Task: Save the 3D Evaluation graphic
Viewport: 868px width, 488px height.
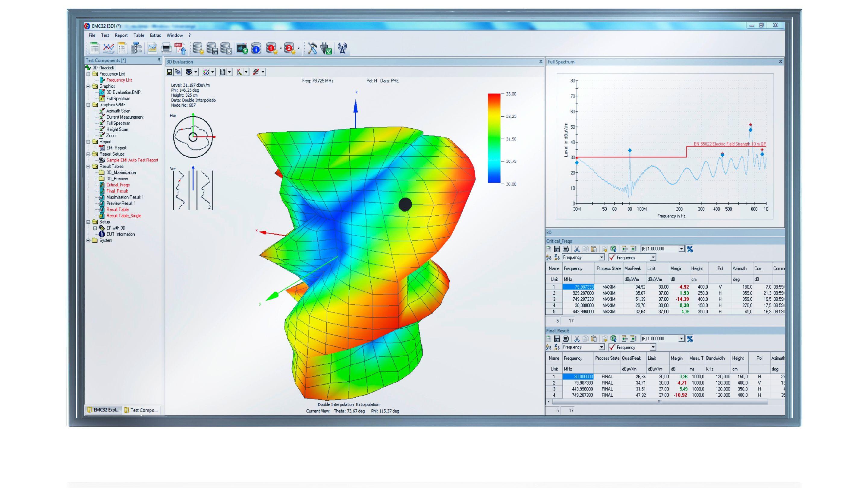Action: [169, 72]
